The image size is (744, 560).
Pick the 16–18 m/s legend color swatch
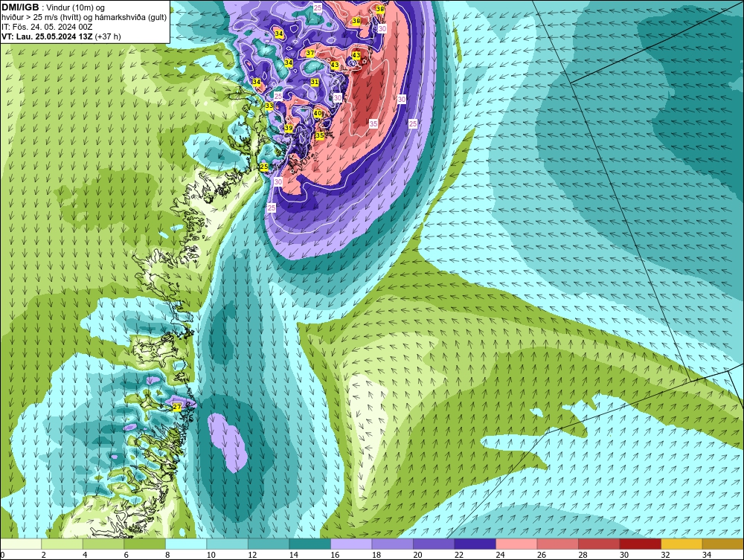351,544
